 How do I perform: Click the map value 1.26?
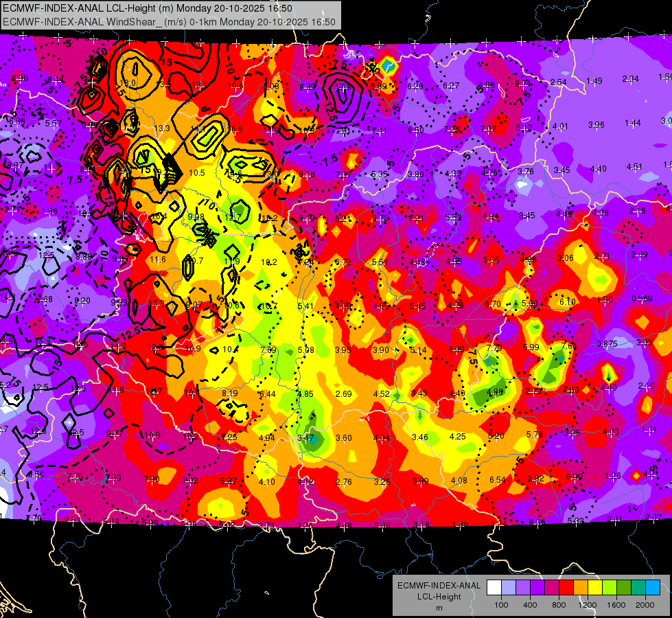[613, 476]
